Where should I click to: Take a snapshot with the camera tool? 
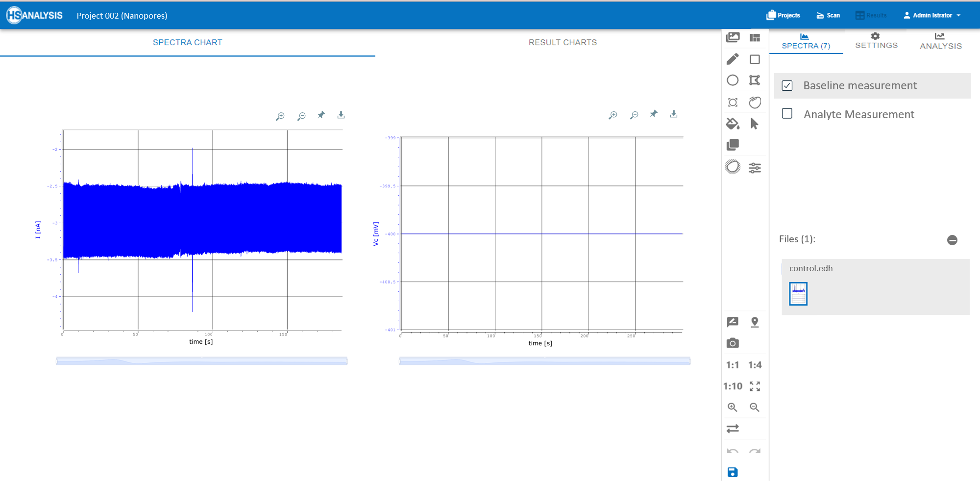pyautogui.click(x=733, y=343)
